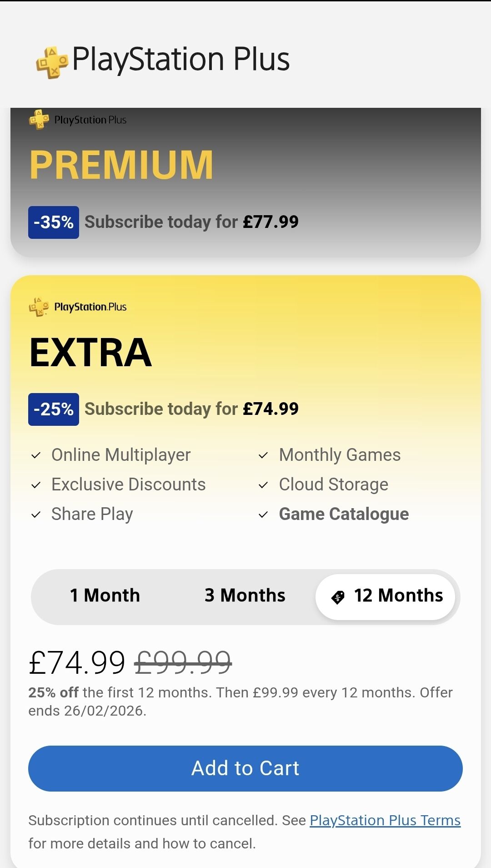This screenshot has width=491, height=868.
Task: Click the checkmark icon beside Game Catalogue
Action: [263, 515]
